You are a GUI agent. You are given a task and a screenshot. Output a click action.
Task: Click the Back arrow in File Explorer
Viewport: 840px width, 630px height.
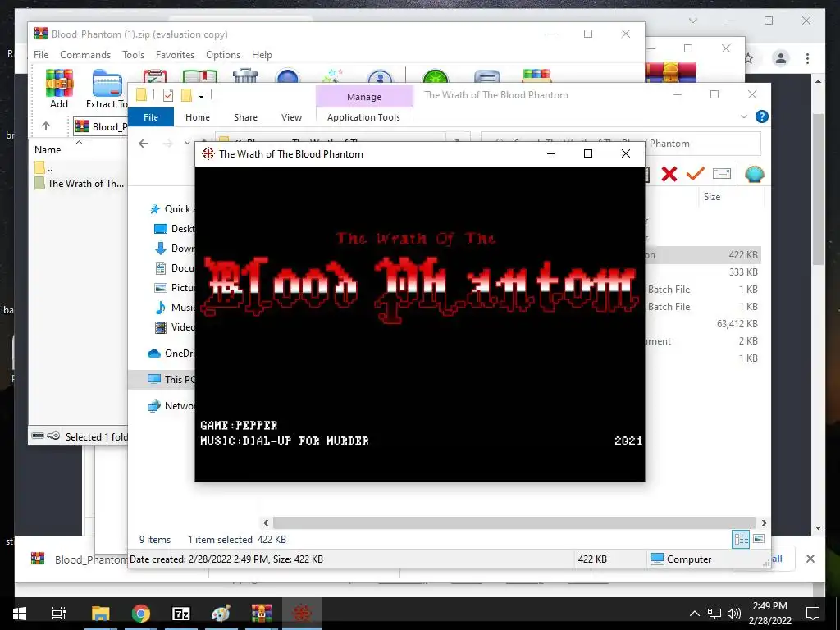(x=144, y=143)
